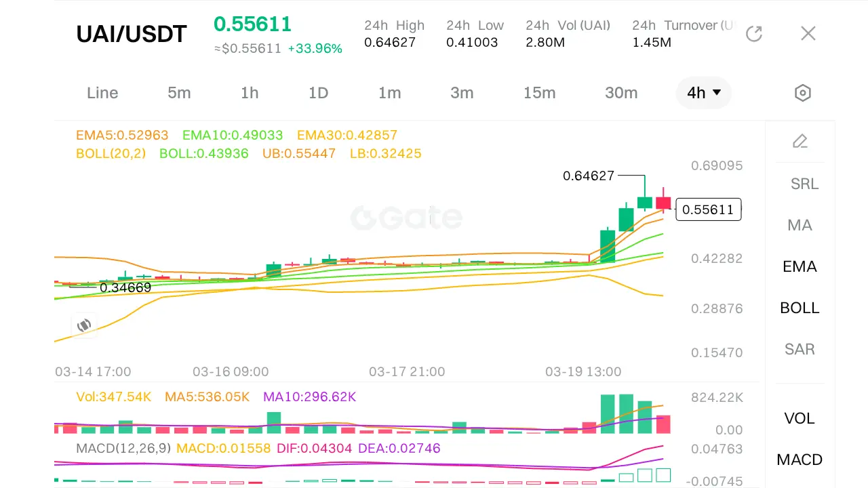Click the +33.96% change figure

315,49
